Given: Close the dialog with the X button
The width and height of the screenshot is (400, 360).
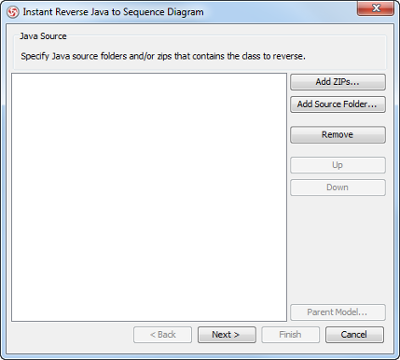Looking at the screenshot, I should [x=375, y=8].
